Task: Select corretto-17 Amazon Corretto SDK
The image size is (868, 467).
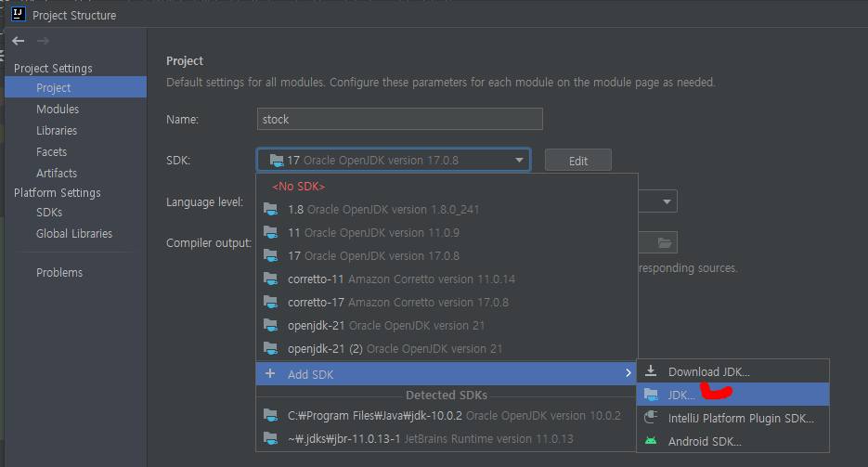Action: (x=447, y=302)
